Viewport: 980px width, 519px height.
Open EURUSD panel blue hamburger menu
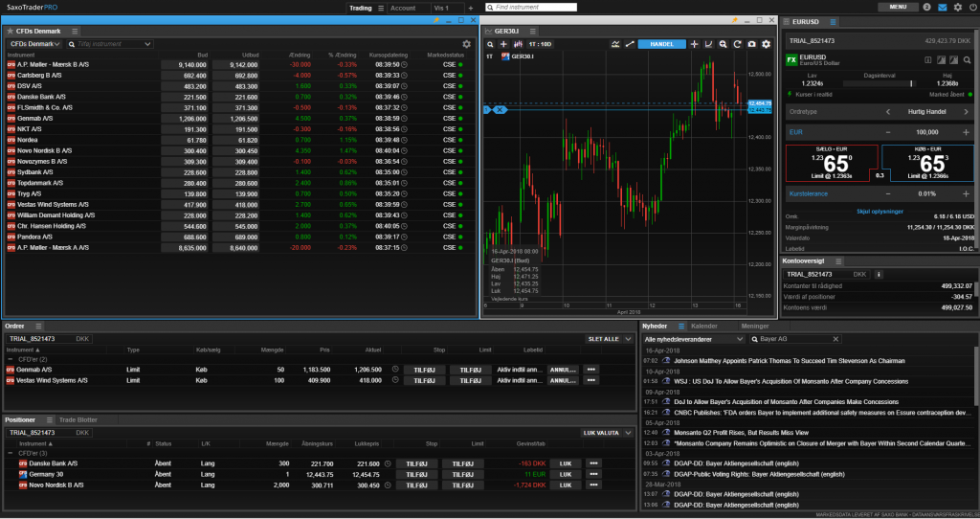(x=833, y=22)
